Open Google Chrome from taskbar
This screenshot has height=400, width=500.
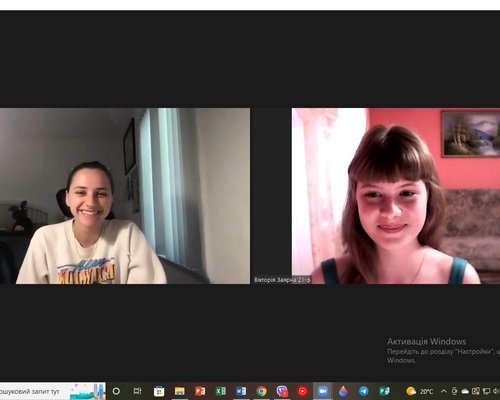tap(262, 391)
